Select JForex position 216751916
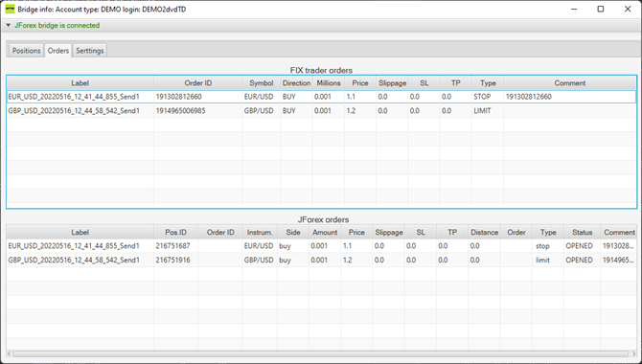 pos(172,260)
